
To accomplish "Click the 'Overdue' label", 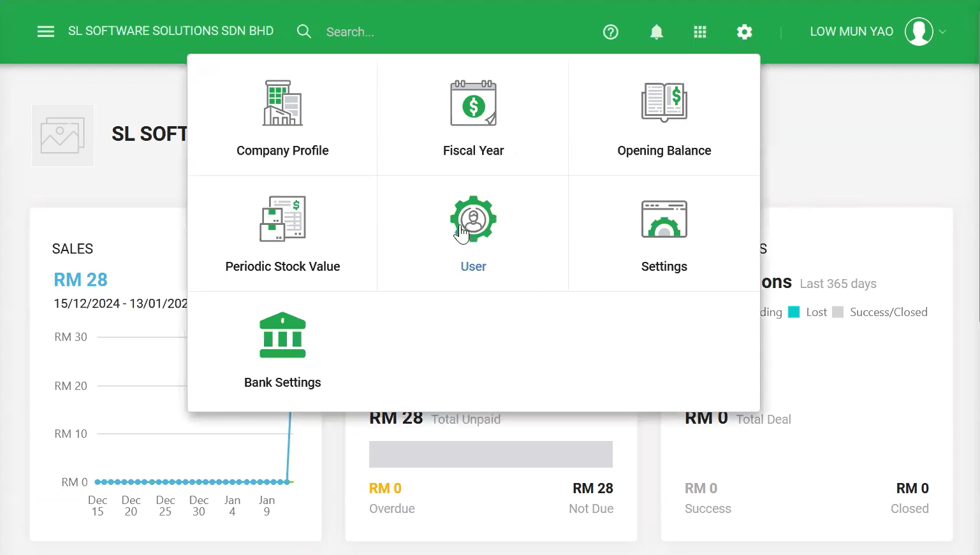I will tap(392, 508).
